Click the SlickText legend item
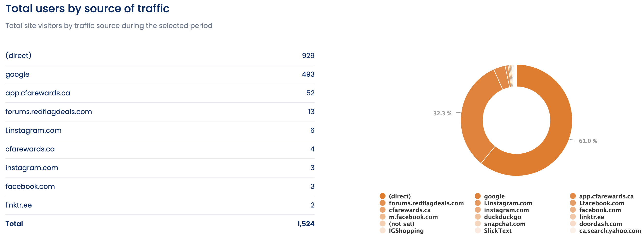 pos(498,231)
